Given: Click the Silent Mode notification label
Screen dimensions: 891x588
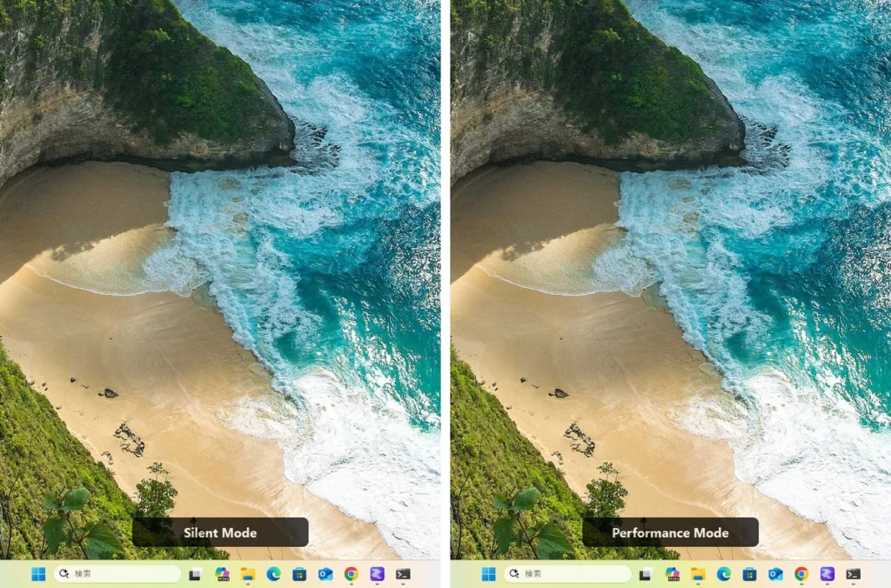Looking at the screenshot, I should (x=220, y=532).
